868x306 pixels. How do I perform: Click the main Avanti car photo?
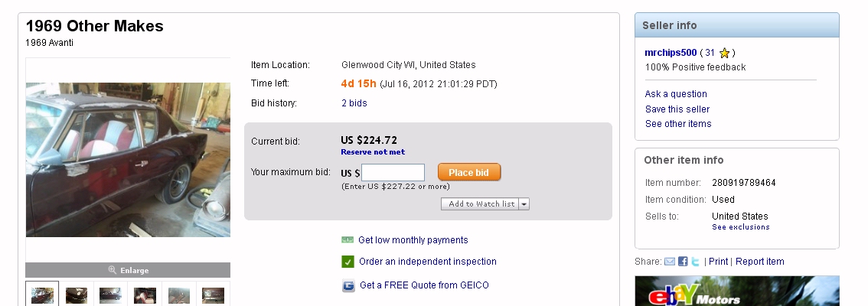point(128,160)
